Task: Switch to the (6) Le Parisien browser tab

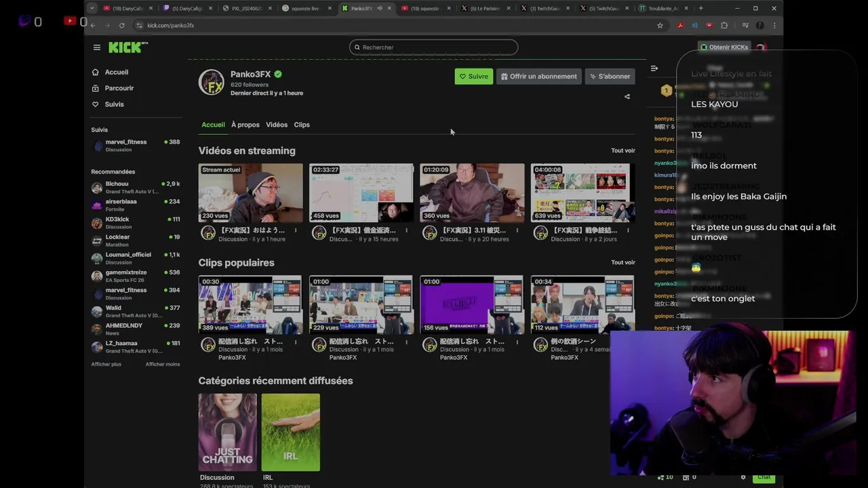Action: pyautogui.click(x=484, y=8)
